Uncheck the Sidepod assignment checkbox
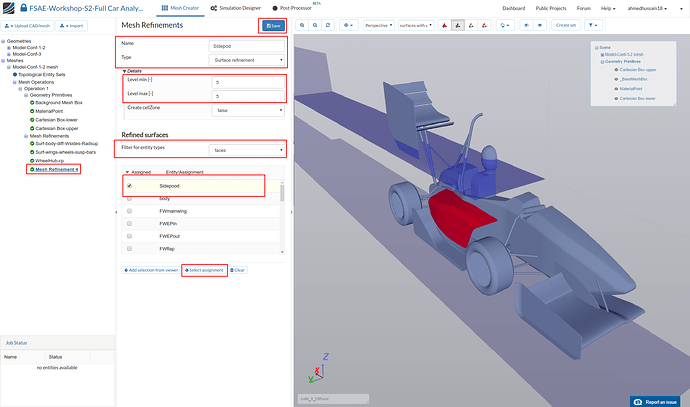The image size is (690, 407). point(128,186)
